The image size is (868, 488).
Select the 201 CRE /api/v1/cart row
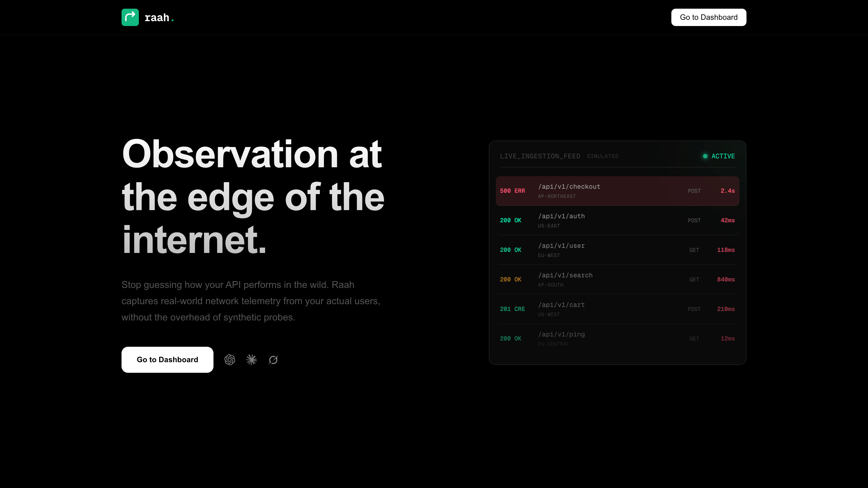tap(617, 309)
